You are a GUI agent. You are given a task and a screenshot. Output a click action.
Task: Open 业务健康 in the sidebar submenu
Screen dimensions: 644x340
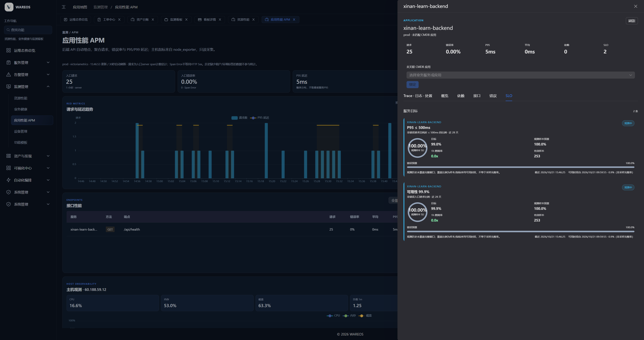21,109
